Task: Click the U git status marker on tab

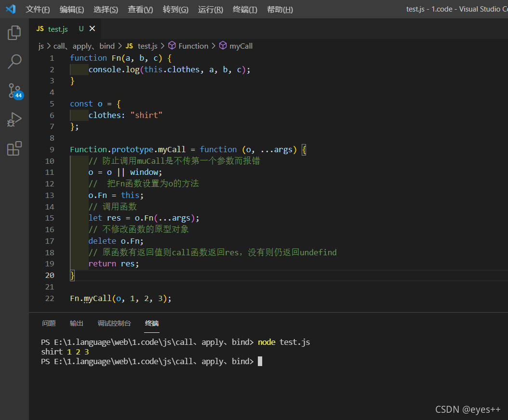Action: 81,29
